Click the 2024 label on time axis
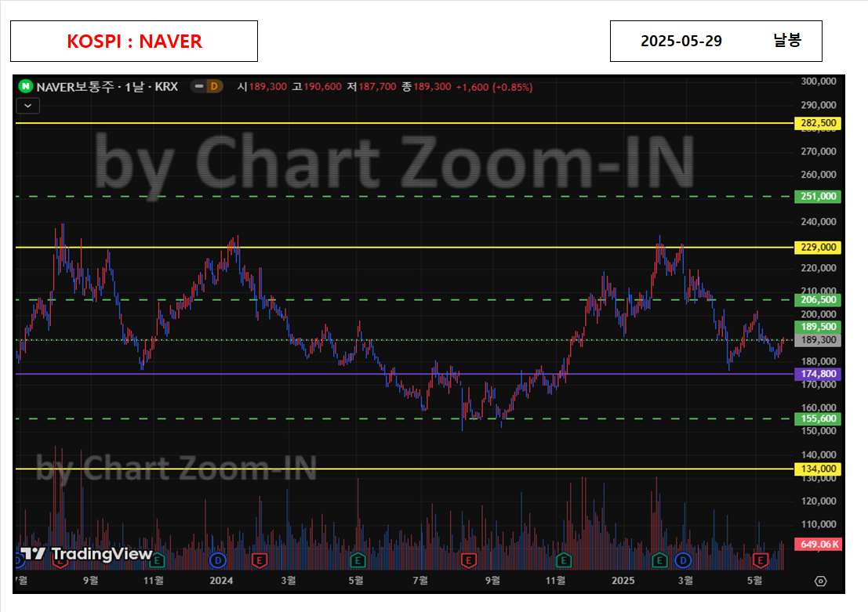Viewport: 868px width, 612px height. click(x=221, y=581)
